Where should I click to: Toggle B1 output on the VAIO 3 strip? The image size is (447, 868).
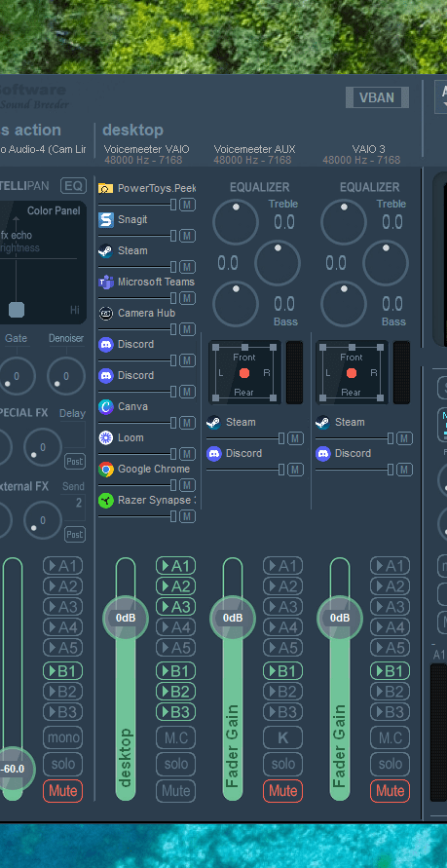click(390, 671)
